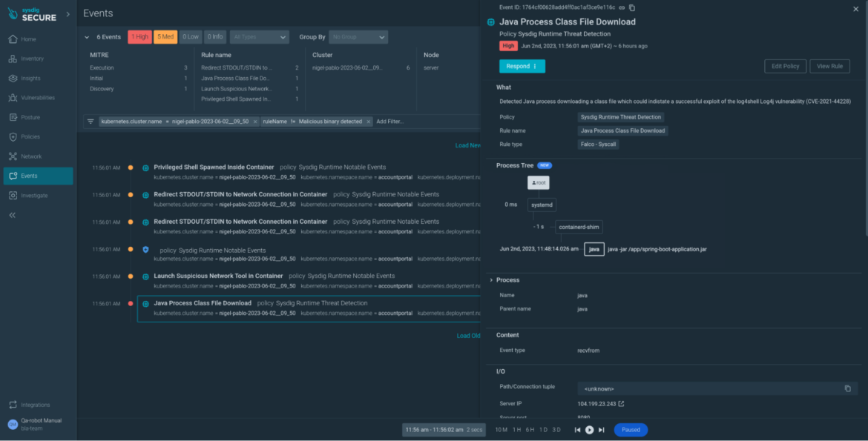Click the View Rule button
This screenshot has width=868, height=441.
829,67
